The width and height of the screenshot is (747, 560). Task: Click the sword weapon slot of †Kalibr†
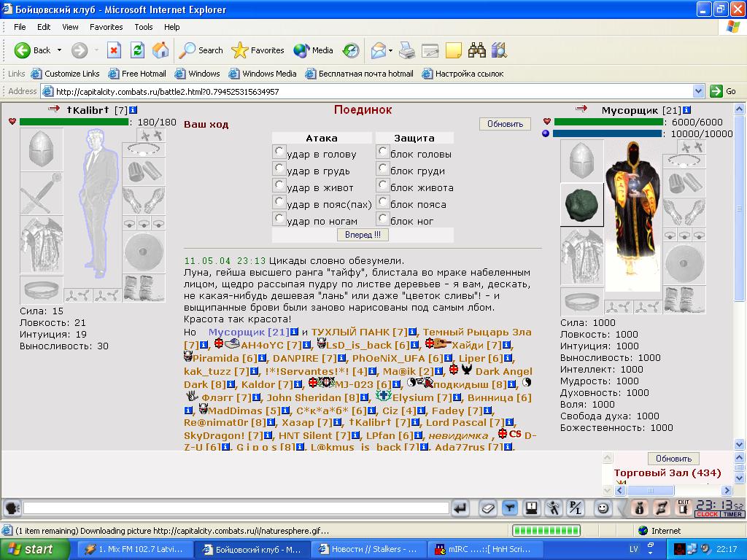(x=42, y=193)
